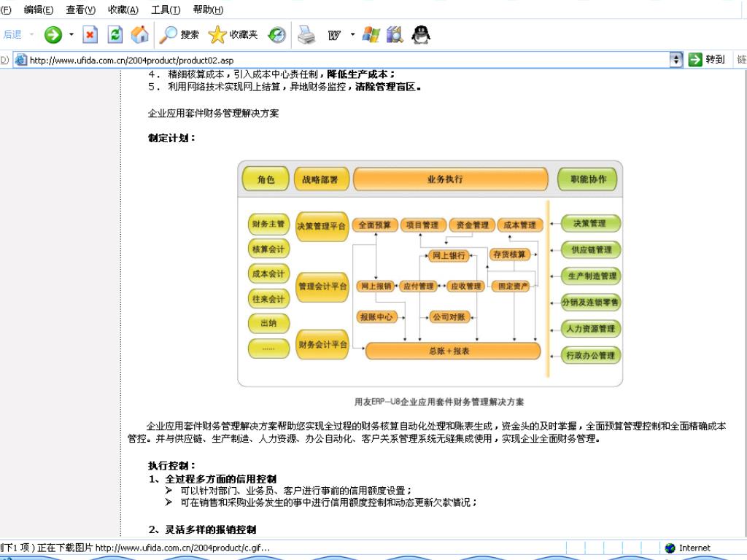This screenshot has width=747, height=560.
Task: Open the QQ penguin toolbar icon
Action: tap(421, 35)
